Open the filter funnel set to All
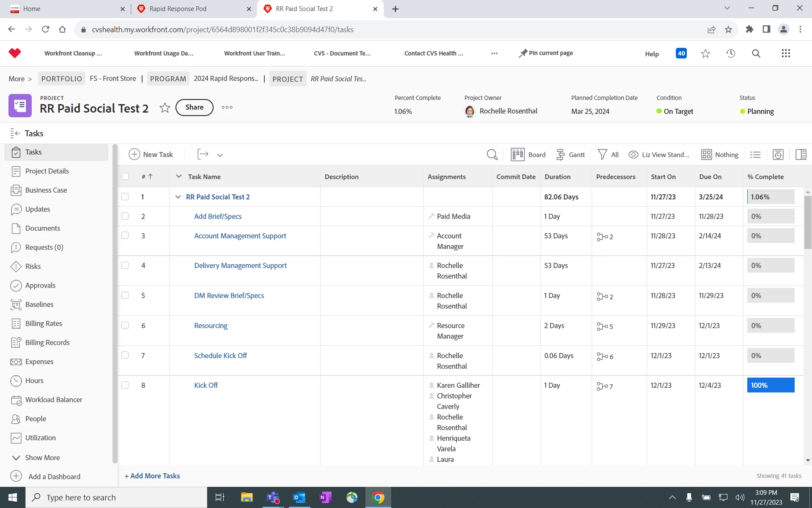812x508 pixels. 608,155
